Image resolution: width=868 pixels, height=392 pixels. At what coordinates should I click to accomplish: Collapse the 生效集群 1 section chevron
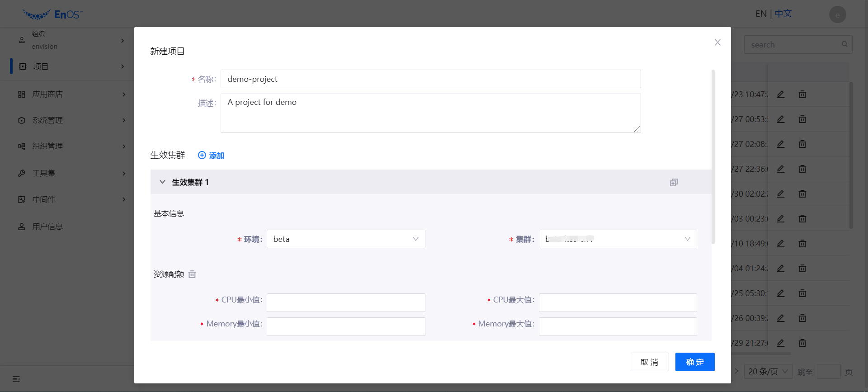162,182
